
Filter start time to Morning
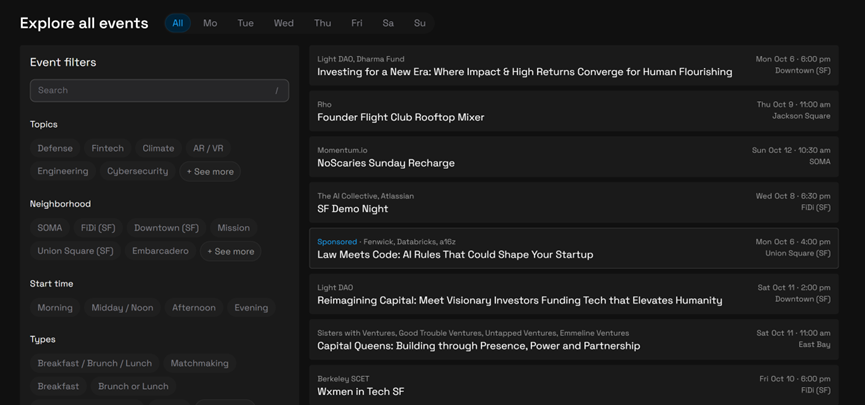tap(55, 308)
